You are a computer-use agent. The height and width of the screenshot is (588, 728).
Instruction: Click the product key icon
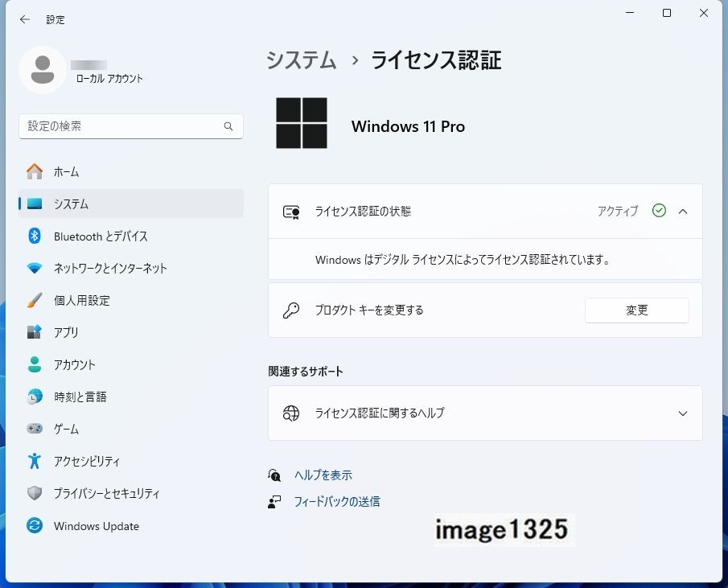coord(291,310)
